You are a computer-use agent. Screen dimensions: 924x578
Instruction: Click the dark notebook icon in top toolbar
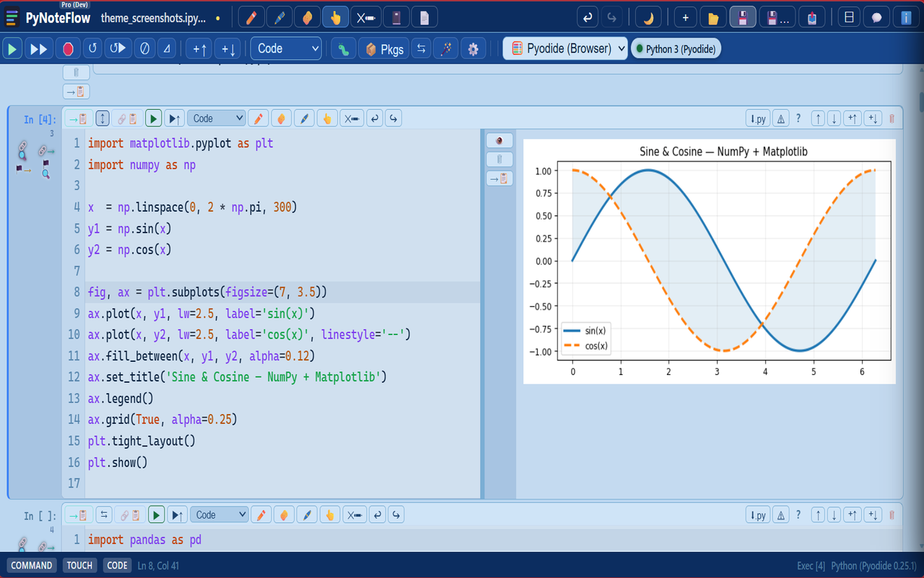(x=396, y=17)
